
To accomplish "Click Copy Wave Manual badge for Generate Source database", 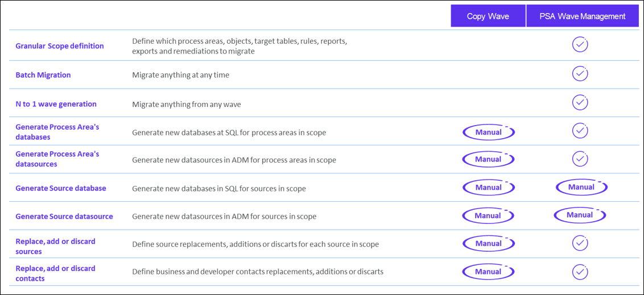I will (x=488, y=188).
